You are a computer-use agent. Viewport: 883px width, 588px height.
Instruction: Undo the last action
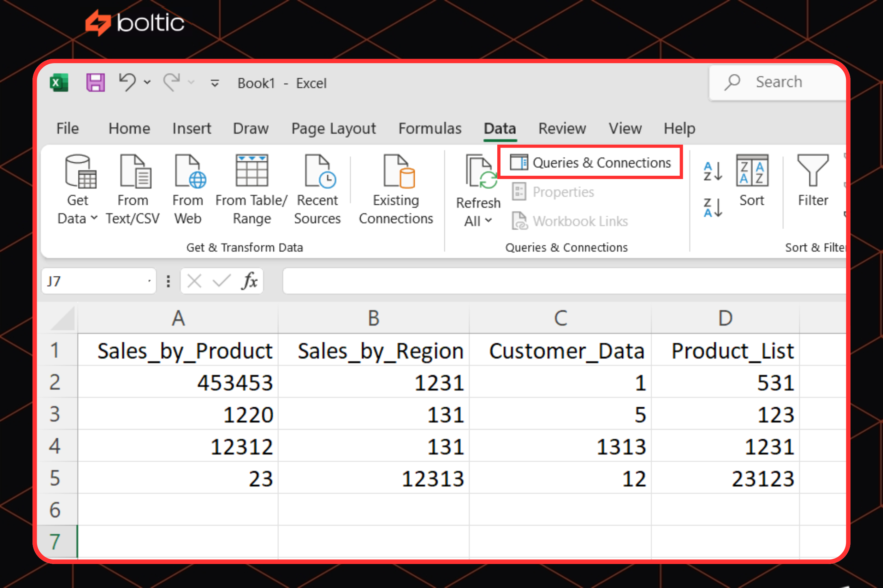[127, 83]
